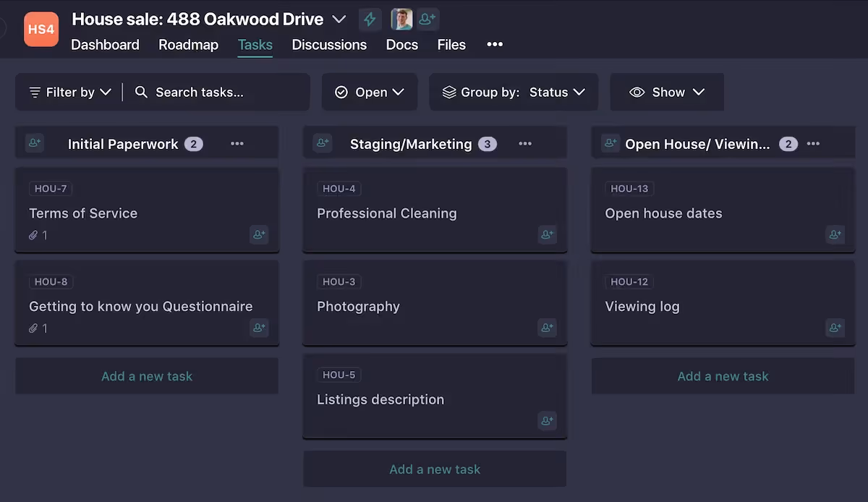Open the Discussions tab

pos(329,44)
